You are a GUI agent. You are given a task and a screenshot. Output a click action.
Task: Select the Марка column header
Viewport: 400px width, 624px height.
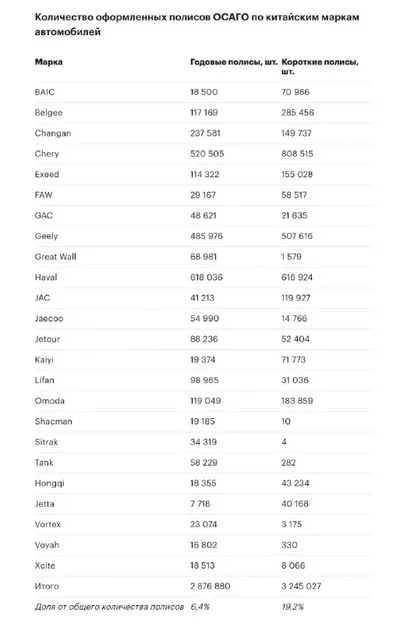click(x=49, y=62)
